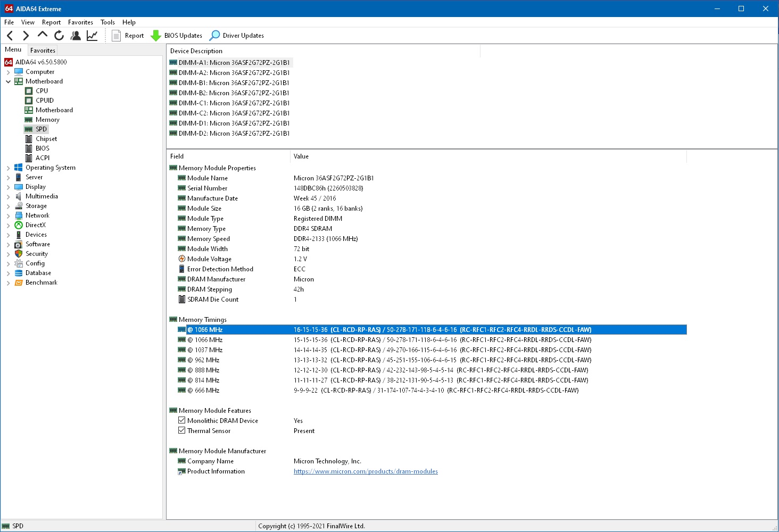
Task: Click the AIDA64 v6.50.5800 root icon
Action: pyautogui.click(x=9, y=62)
